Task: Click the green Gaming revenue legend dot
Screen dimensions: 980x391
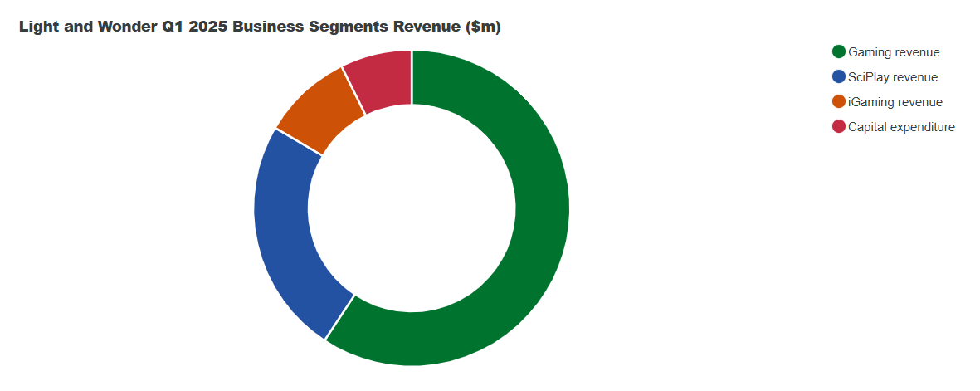Action: pos(839,52)
